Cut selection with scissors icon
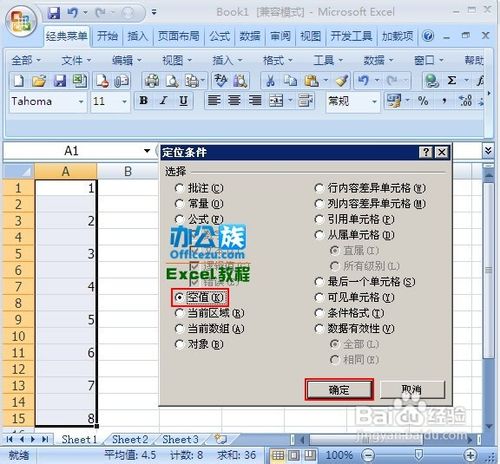 270,81
